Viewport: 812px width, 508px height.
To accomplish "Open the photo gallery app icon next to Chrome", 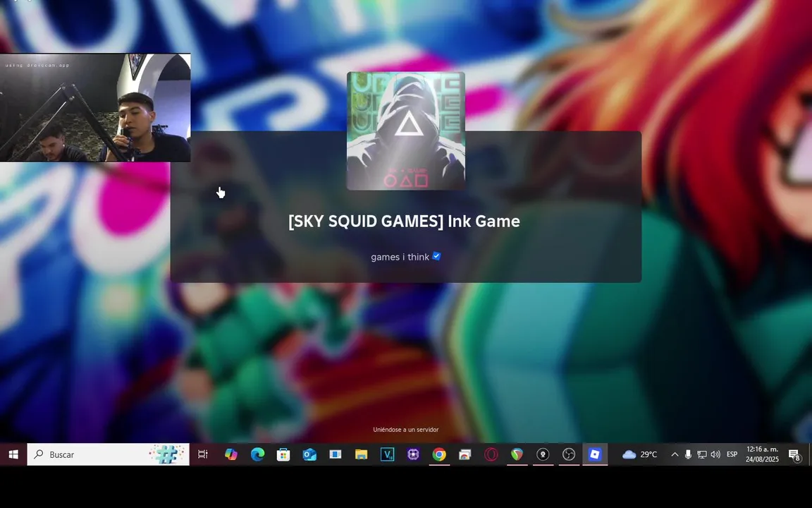I will (465, 454).
